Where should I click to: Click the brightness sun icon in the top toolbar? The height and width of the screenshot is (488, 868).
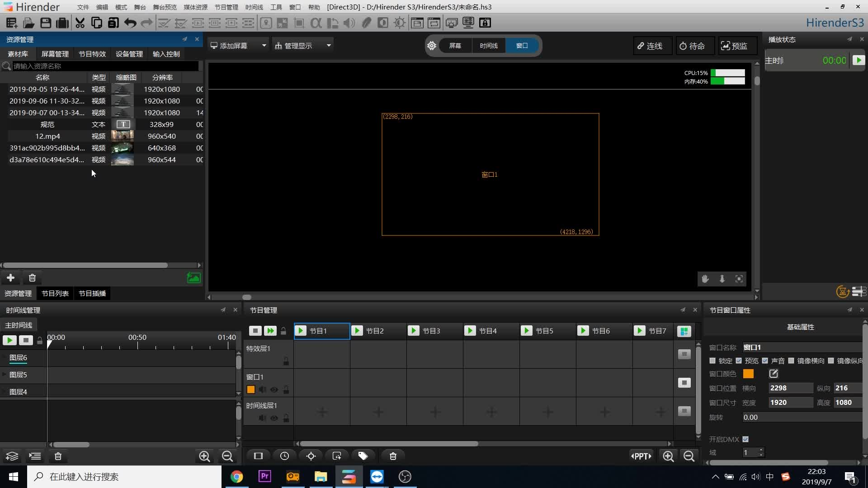coord(400,23)
